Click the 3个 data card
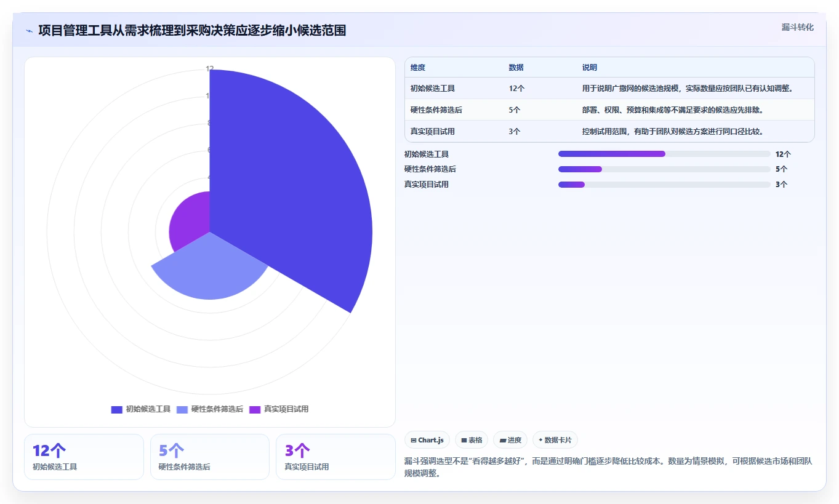 click(335, 457)
